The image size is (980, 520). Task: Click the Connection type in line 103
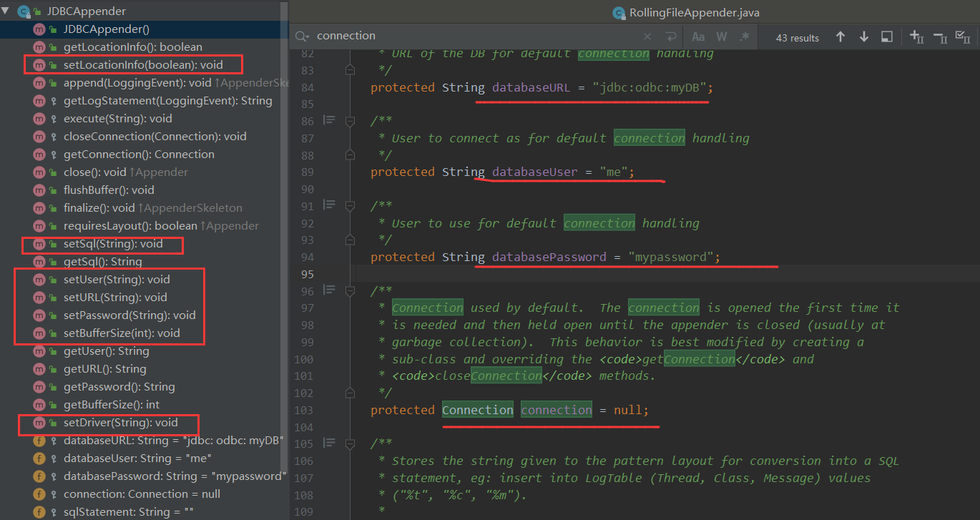tap(478, 410)
